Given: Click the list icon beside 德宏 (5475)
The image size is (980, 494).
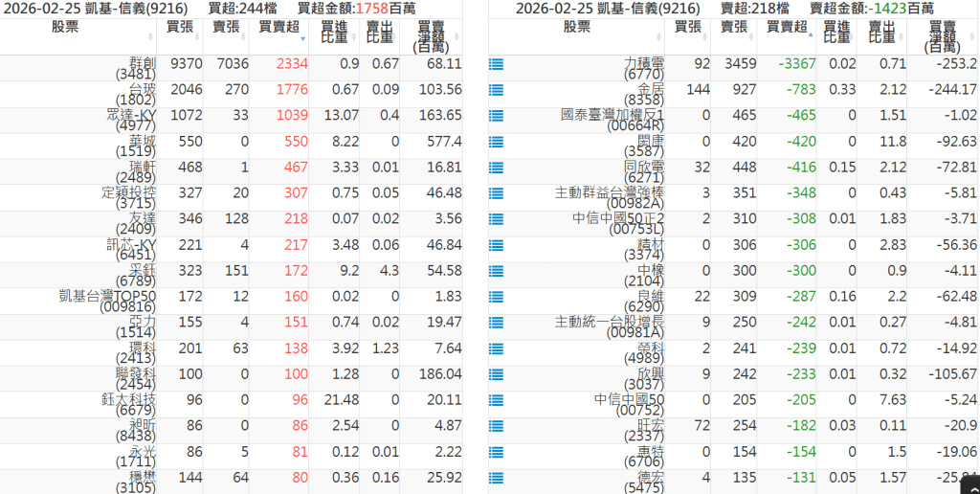Looking at the screenshot, I should (496, 479).
